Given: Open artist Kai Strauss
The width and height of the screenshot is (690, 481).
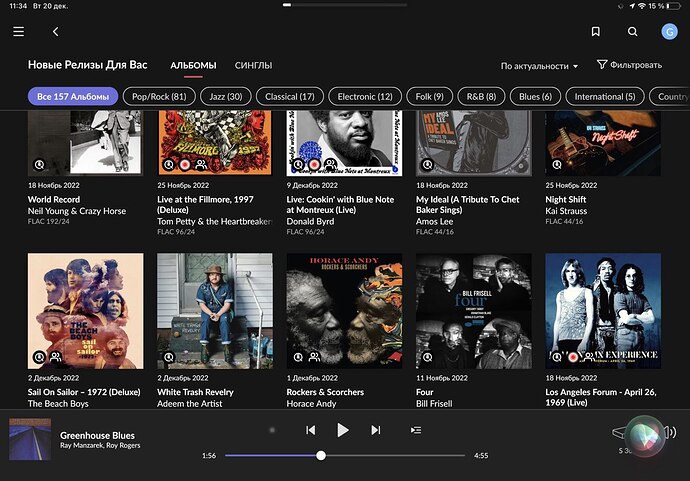Looking at the screenshot, I should tap(566, 211).
